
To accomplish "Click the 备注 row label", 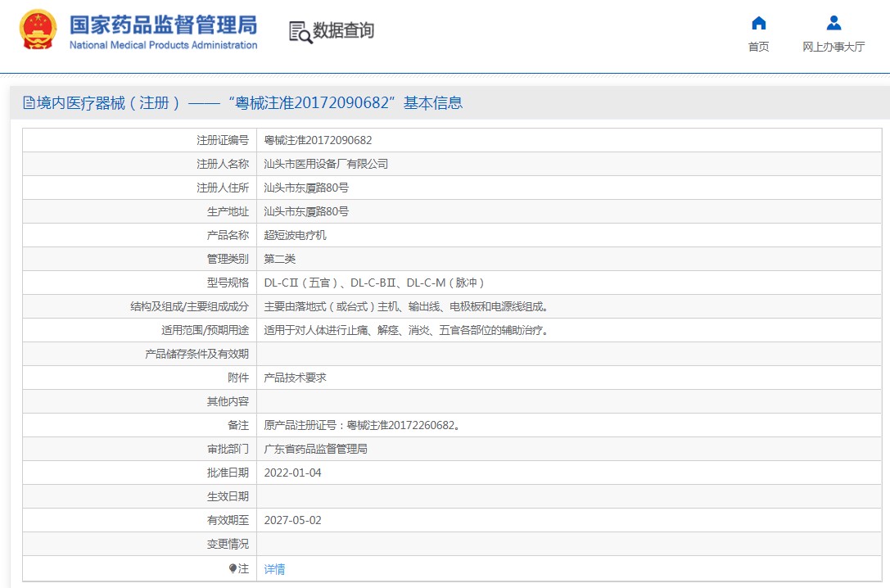I will tap(237, 425).
